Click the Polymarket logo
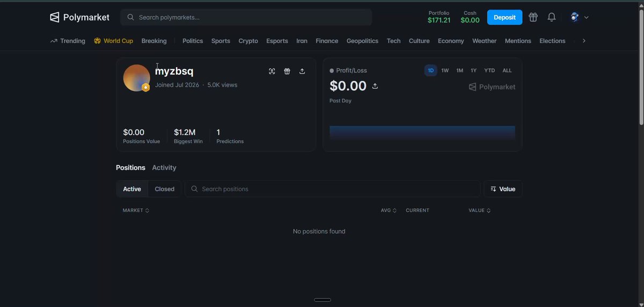The height and width of the screenshot is (307, 644). click(79, 17)
